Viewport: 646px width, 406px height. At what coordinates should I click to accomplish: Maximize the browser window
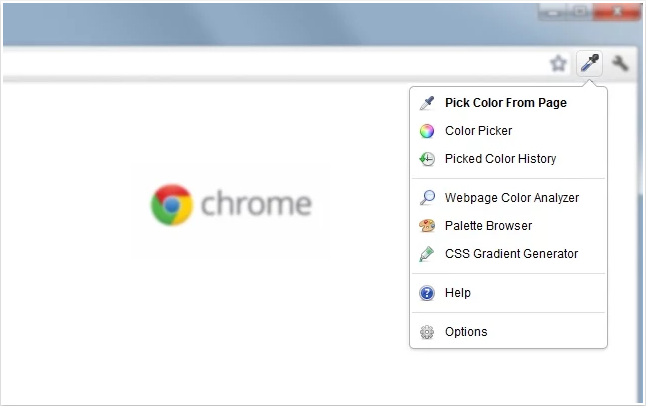pos(580,12)
